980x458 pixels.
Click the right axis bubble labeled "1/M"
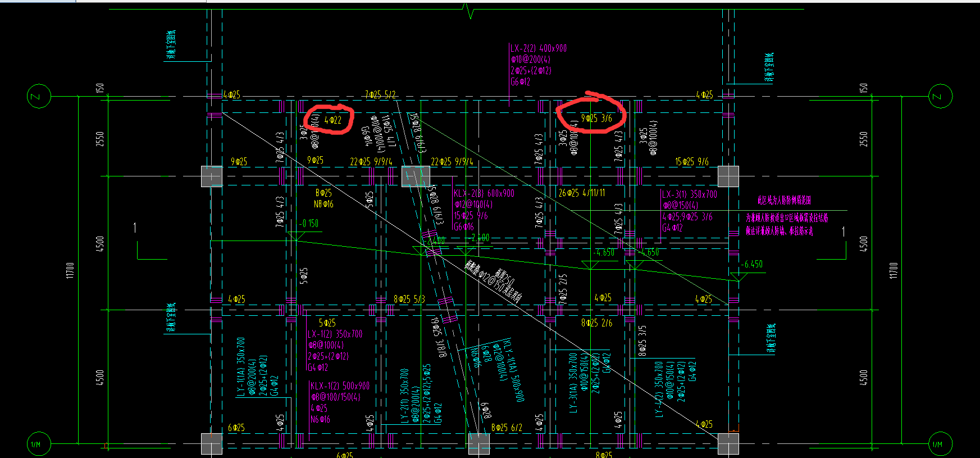(941, 444)
